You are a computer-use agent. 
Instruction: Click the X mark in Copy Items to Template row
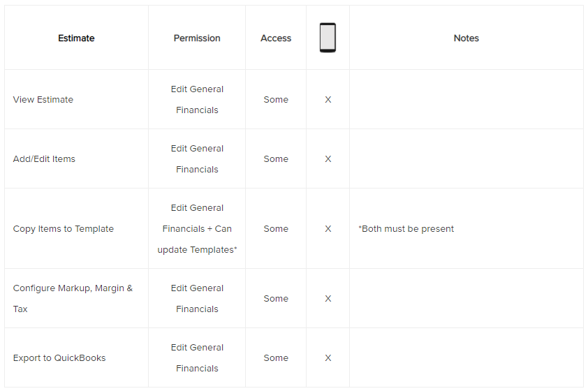click(x=328, y=229)
